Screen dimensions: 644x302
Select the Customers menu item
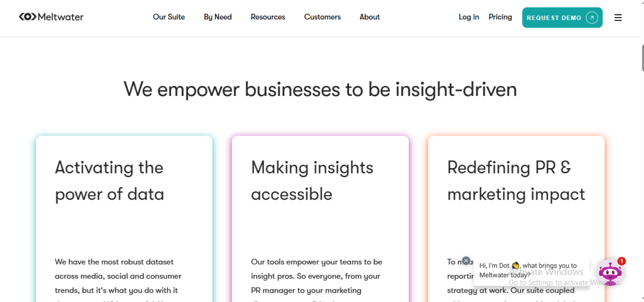click(x=322, y=17)
